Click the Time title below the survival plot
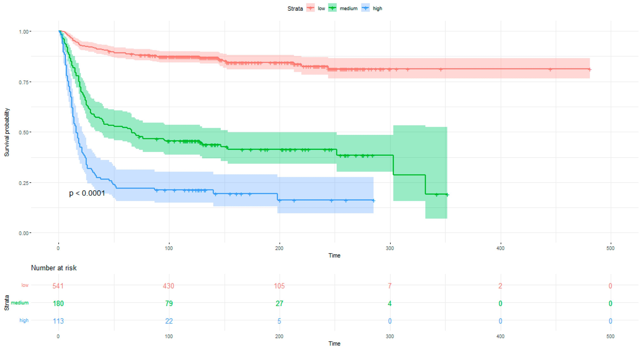The width and height of the screenshot is (644, 350). pyautogui.click(x=334, y=255)
